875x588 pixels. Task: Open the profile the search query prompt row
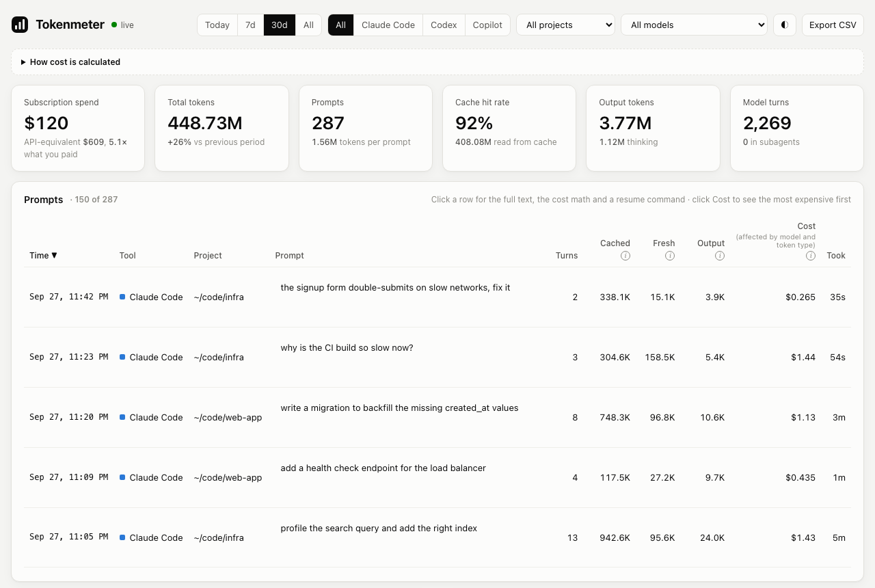pyautogui.click(x=437, y=537)
